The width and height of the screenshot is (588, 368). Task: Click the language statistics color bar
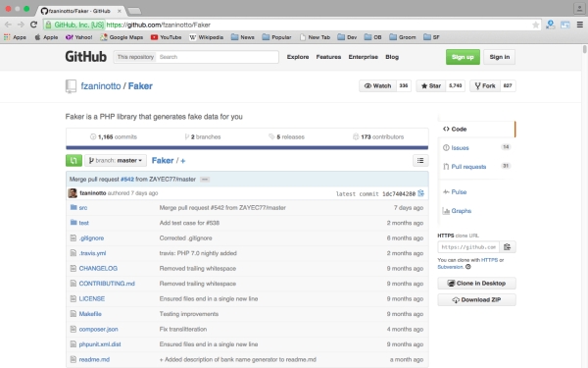pos(247,147)
